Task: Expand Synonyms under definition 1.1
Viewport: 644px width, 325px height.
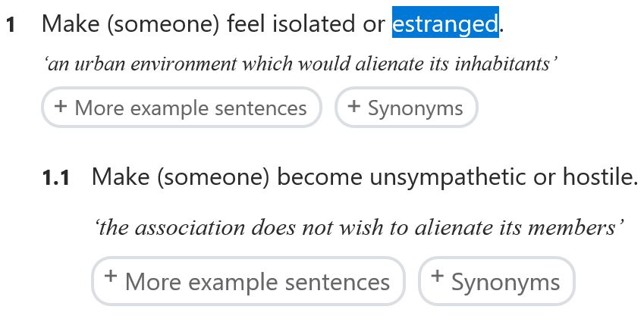Action: tap(496, 283)
